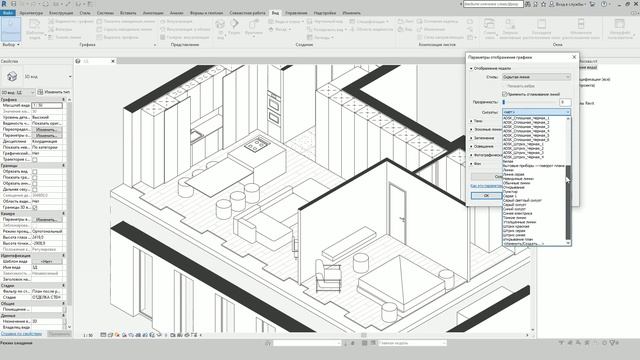640x360 pixels.
Task: Toggle the Граница 3D в... checkbox
Action: coord(35,207)
